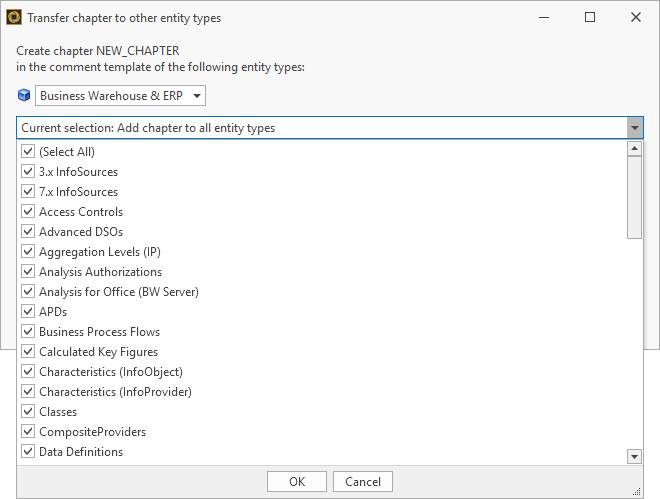Toggle the Calculated Key Figures checkbox
Image resolution: width=660 pixels, height=499 pixels.
point(28,352)
